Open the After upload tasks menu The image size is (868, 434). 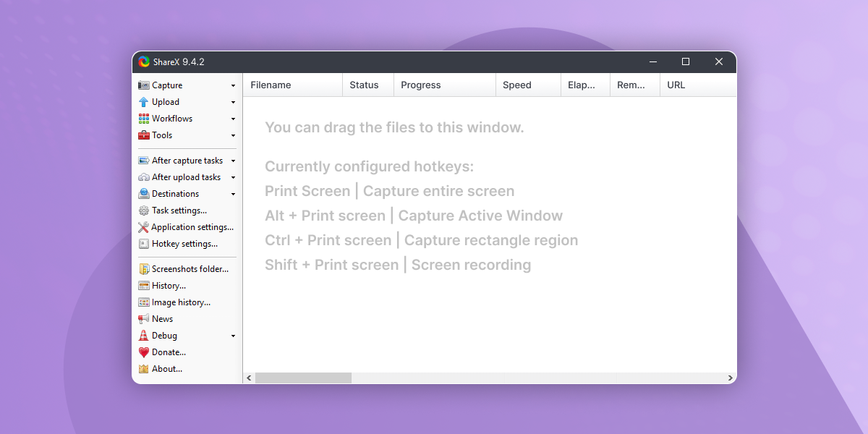click(x=187, y=177)
